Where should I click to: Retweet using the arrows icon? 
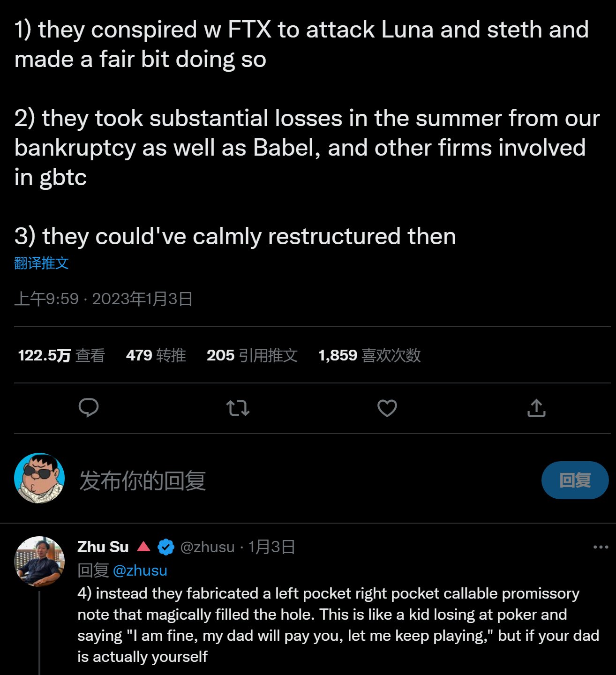(x=238, y=408)
